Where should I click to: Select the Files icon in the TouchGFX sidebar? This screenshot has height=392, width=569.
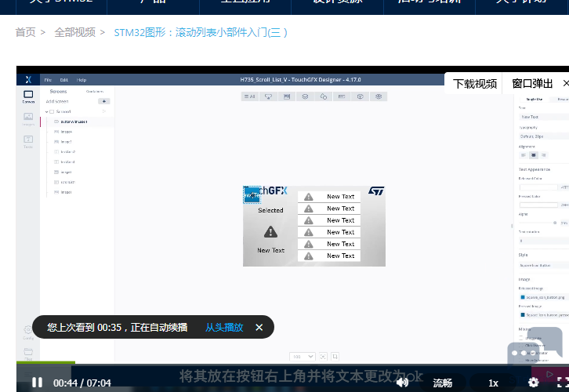coord(28,354)
